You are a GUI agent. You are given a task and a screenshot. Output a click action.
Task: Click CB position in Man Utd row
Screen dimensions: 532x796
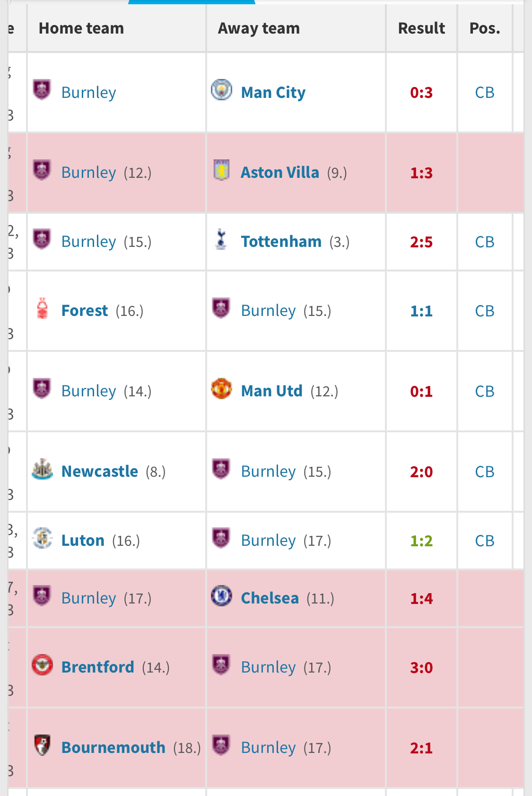[x=485, y=392]
